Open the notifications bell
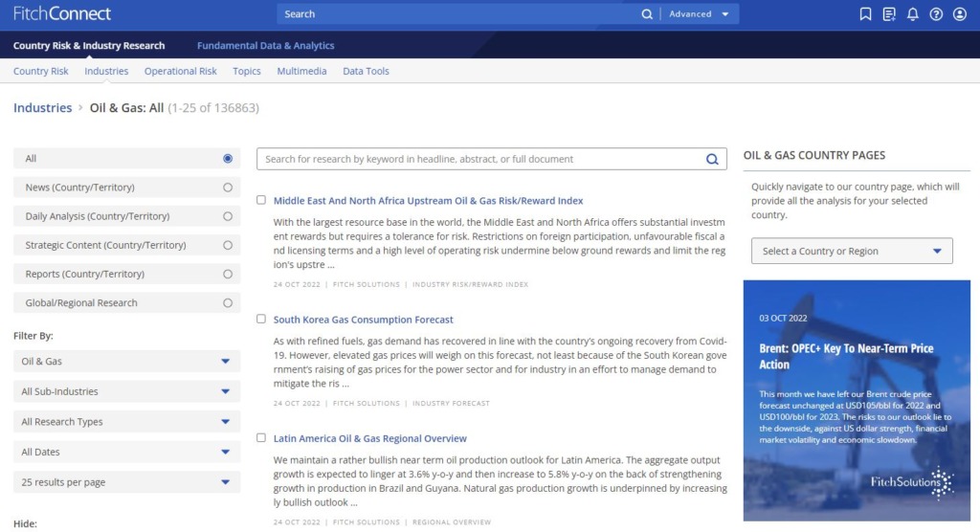 point(912,14)
